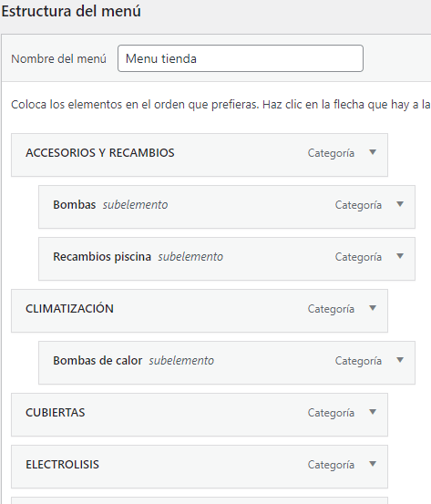Image resolution: width=431 pixels, height=504 pixels.
Task: Click the Recambios piscina item title
Action: pyautogui.click(x=102, y=257)
